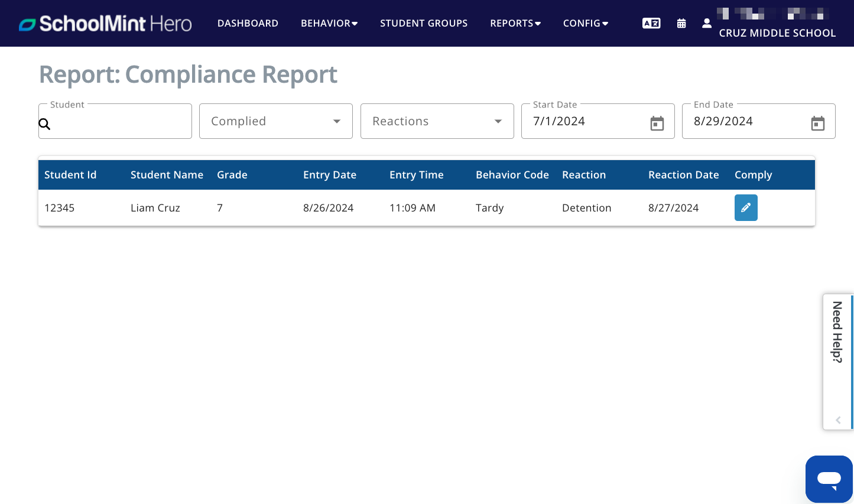The height and width of the screenshot is (504, 854).
Task: Open the Reactions dropdown filter
Action: coord(437,121)
